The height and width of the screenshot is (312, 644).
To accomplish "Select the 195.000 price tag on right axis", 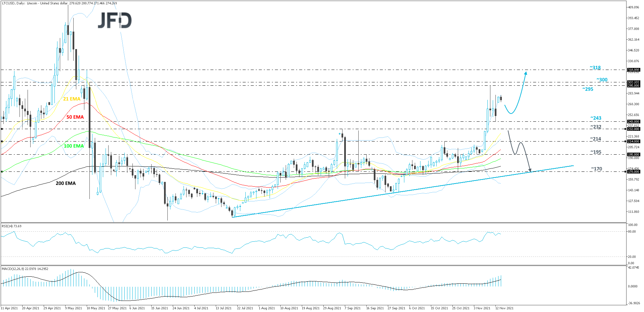I will (634, 155).
